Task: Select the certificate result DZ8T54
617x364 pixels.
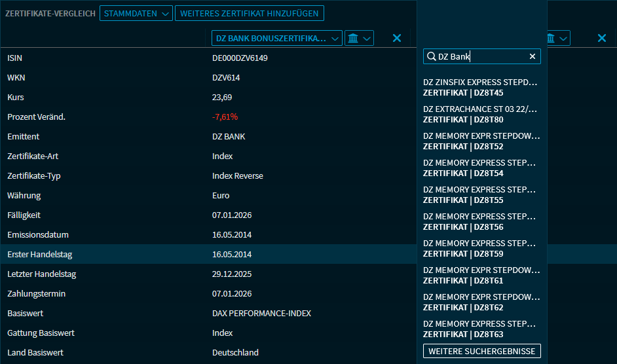Action: (481, 168)
